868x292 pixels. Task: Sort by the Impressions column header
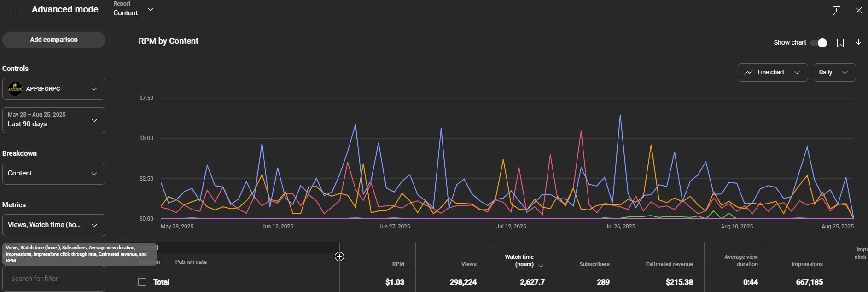pyautogui.click(x=807, y=264)
